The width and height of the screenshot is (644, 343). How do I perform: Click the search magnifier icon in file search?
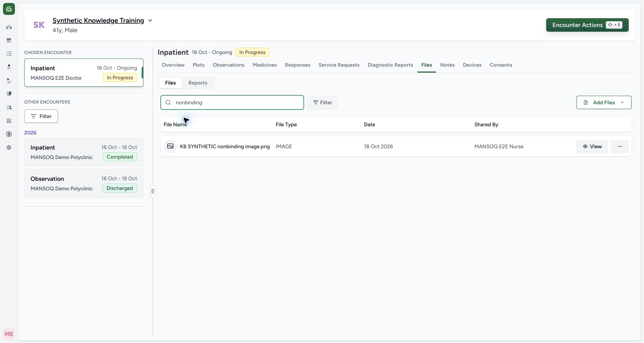tap(168, 102)
